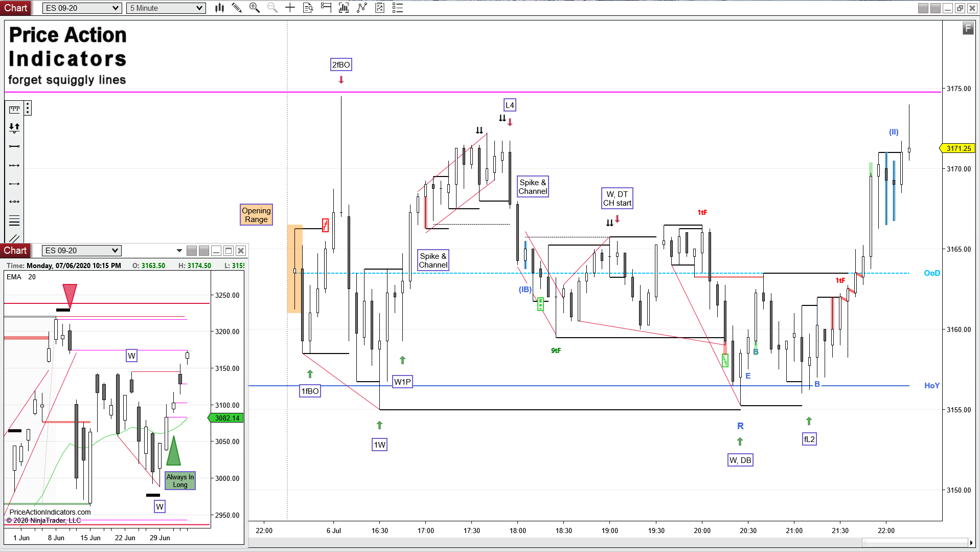Image resolution: width=980 pixels, height=552 pixels.
Task: Click second gray link button in small chart
Action: [x=204, y=251]
